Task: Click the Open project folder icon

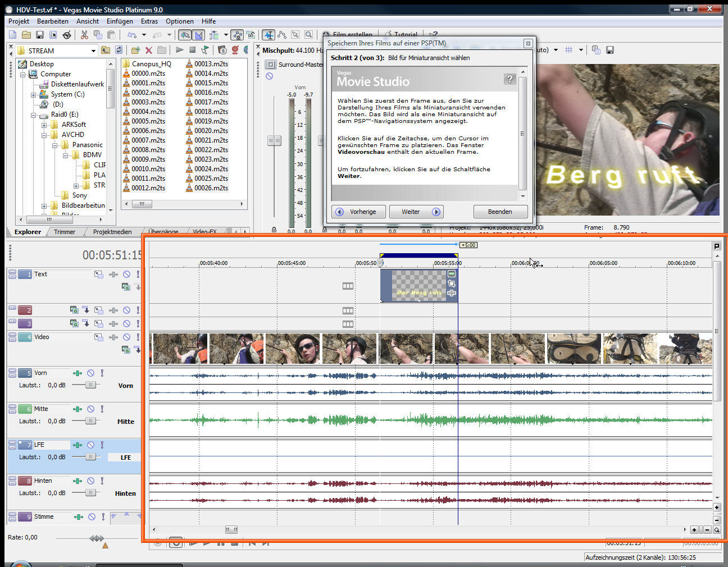Action: (26, 35)
